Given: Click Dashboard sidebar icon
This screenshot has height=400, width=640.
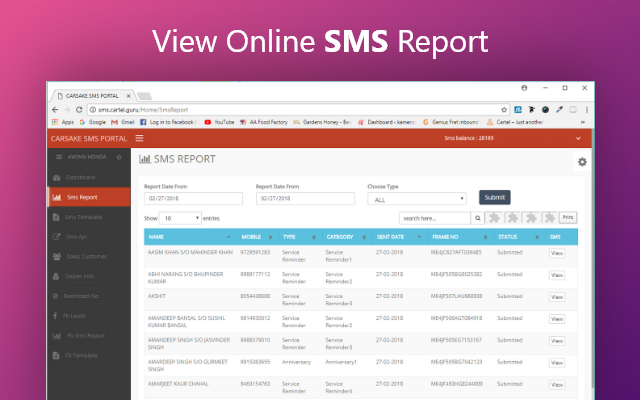Looking at the screenshot, I should [57, 178].
